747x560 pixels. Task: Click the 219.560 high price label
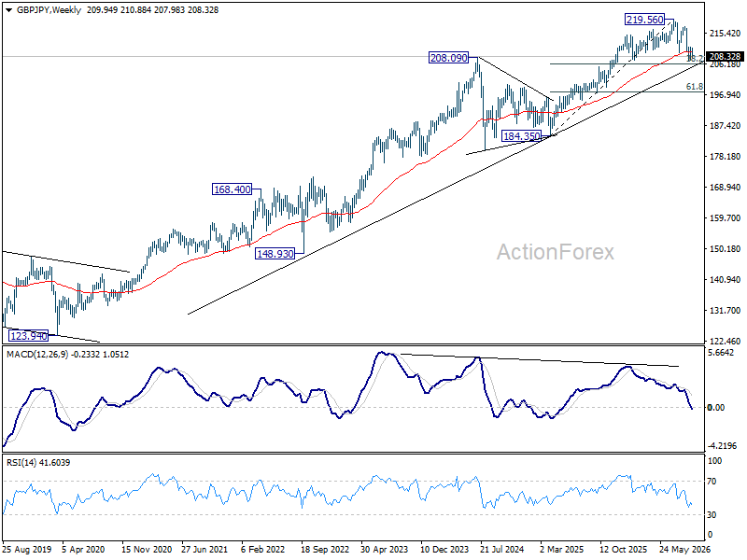(x=644, y=20)
